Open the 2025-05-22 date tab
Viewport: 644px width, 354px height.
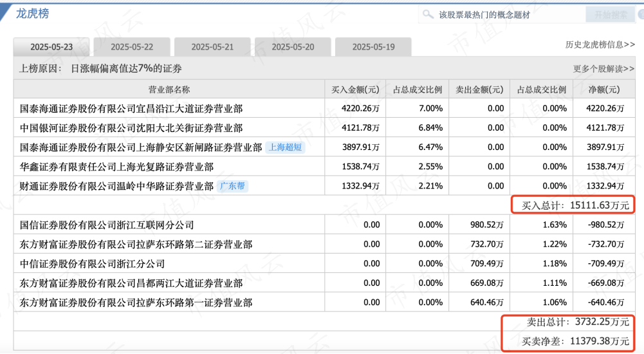pyautogui.click(x=132, y=47)
